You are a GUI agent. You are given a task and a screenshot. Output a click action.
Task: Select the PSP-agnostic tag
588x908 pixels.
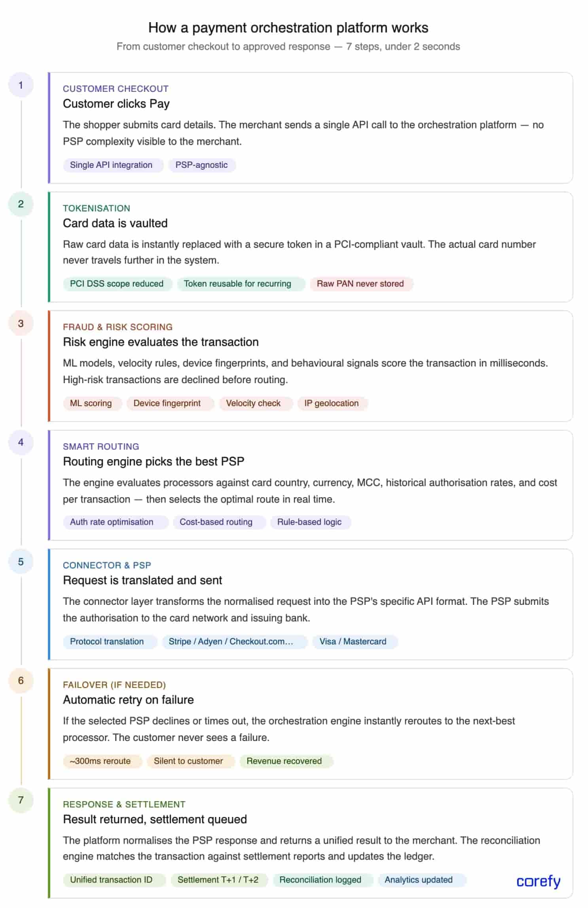[x=201, y=165]
